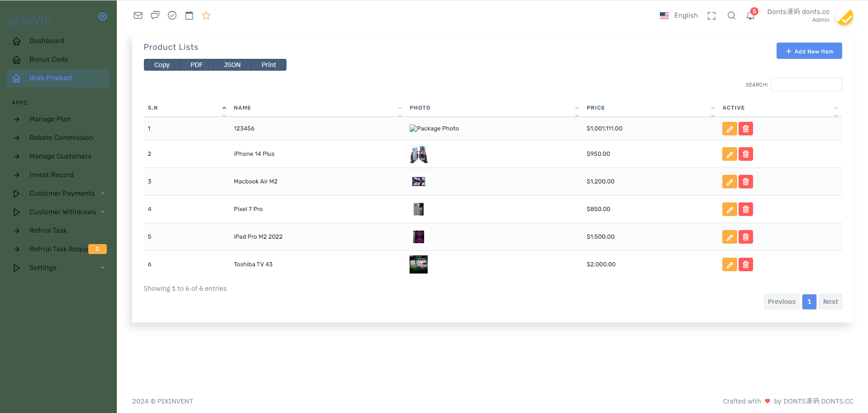Edit product 123456 with pencil icon
868x413 pixels.
pyautogui.click(x=730, y=129)
